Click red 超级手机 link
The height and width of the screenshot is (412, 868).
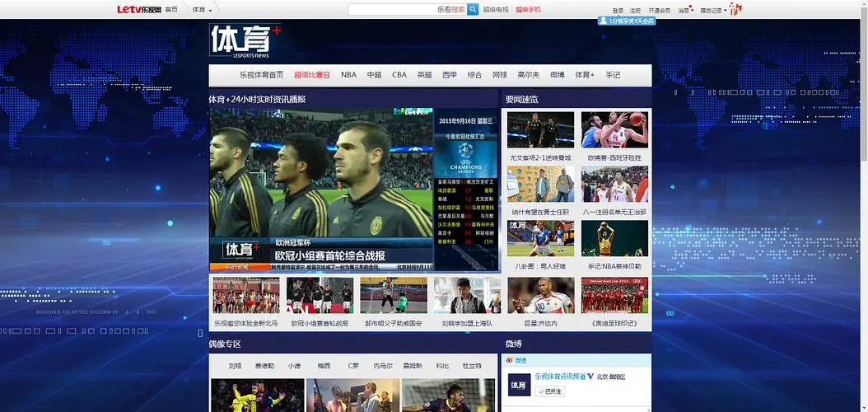click(528, 10)
